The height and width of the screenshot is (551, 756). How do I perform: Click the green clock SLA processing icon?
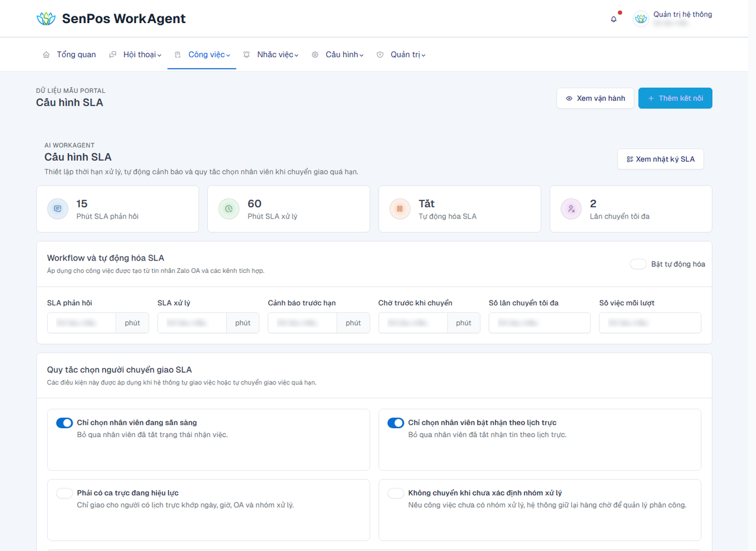(x=229, y=209)
